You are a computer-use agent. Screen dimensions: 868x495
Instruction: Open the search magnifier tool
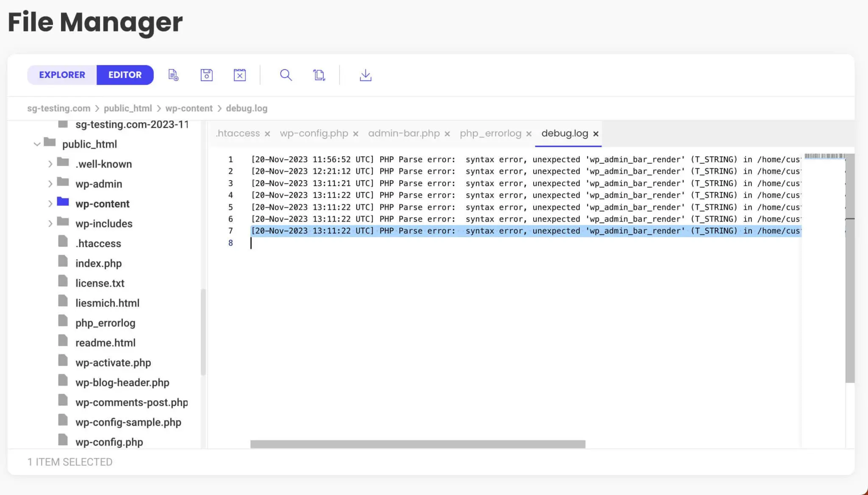286,75
